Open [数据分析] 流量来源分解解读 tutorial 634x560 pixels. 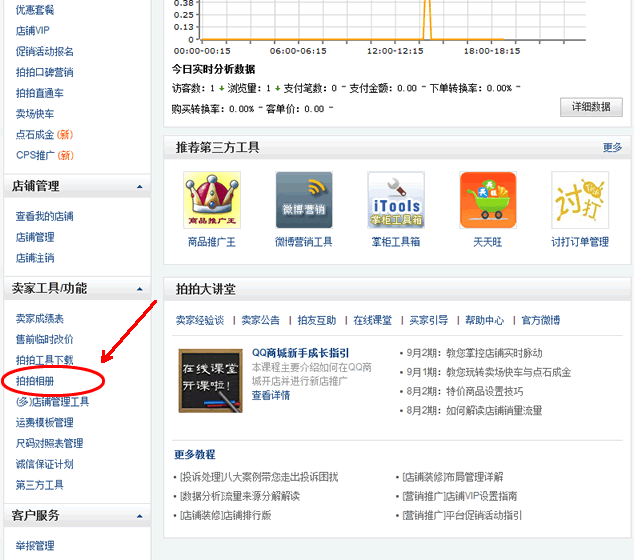click(x=240, y=496)
